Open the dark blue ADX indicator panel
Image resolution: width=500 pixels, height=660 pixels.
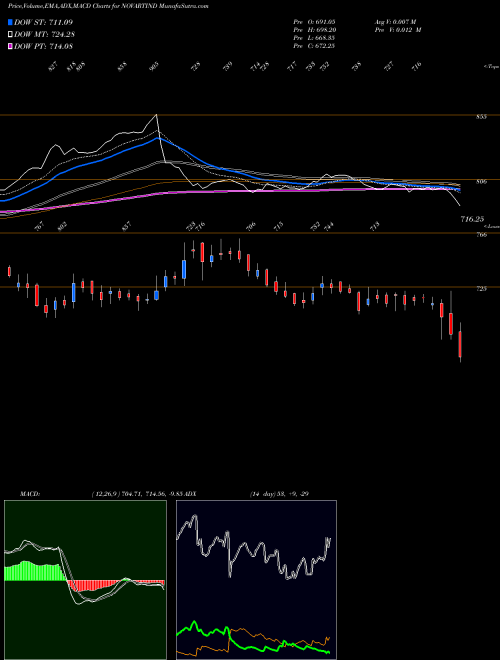[x=256, y=580]
